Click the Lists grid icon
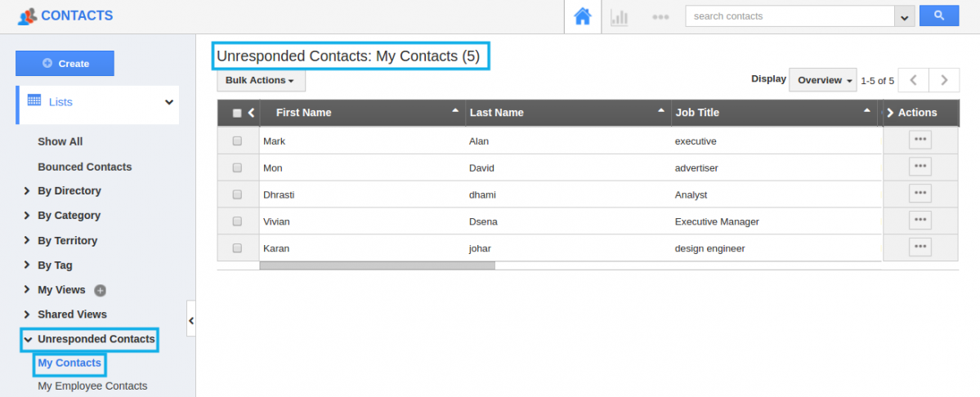980x397 pixels. [x=34, y=100]
